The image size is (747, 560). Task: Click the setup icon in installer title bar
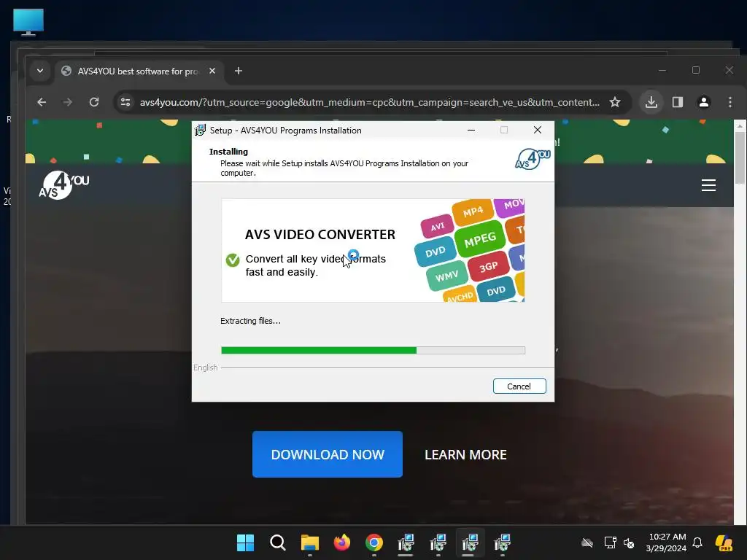(x=200, y=130)
